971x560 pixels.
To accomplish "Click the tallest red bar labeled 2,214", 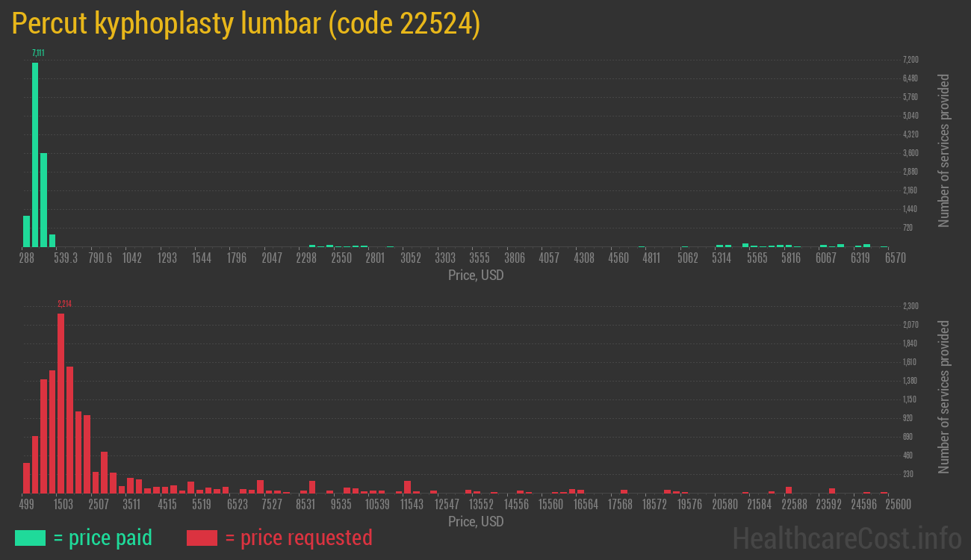I will click(61, 403).
